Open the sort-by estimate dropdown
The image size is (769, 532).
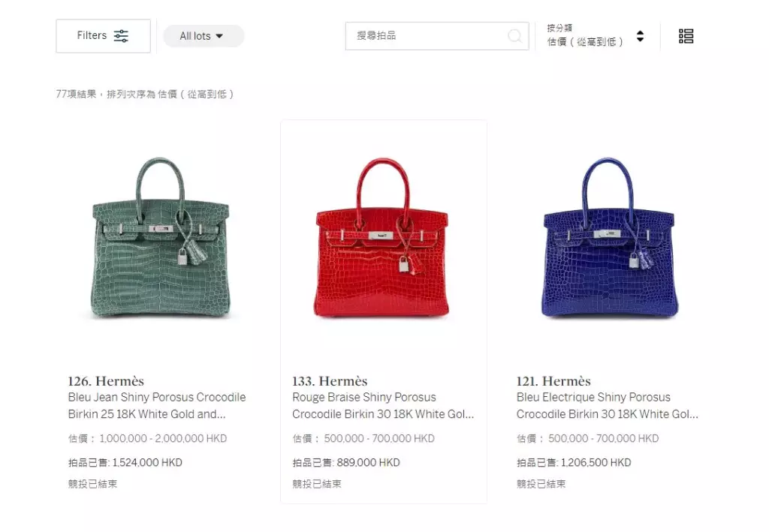point(596,35)
